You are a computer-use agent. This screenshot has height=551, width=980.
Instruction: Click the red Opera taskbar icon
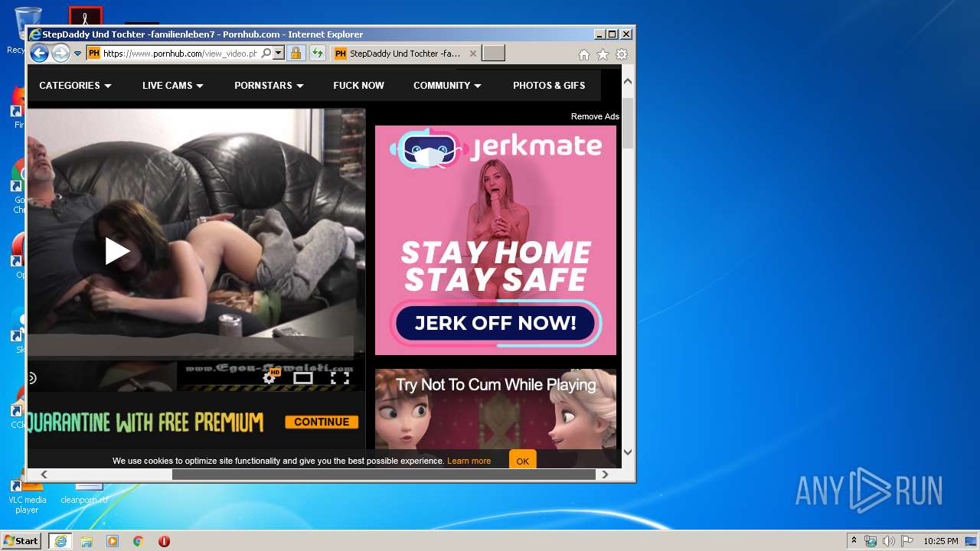[x=164, y=541]
